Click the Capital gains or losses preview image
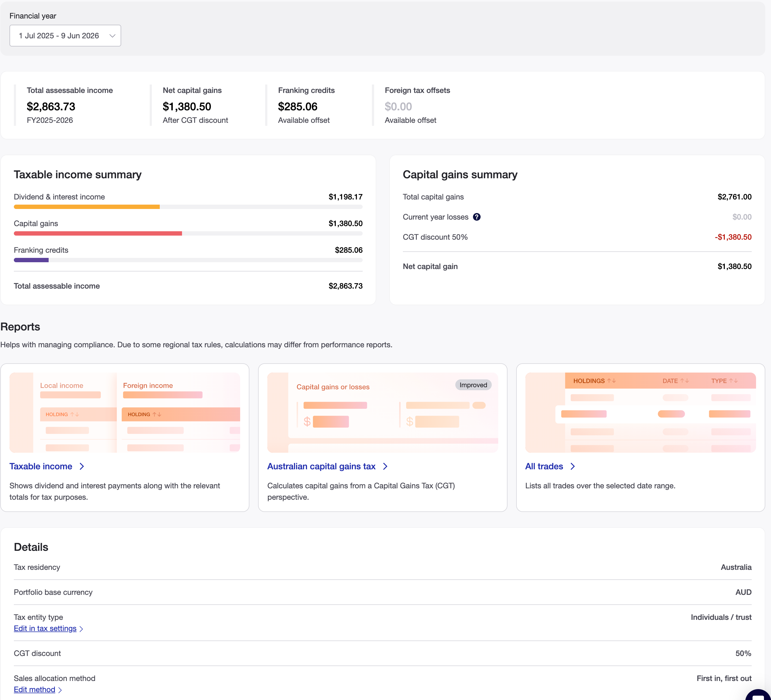 (383, 412)
